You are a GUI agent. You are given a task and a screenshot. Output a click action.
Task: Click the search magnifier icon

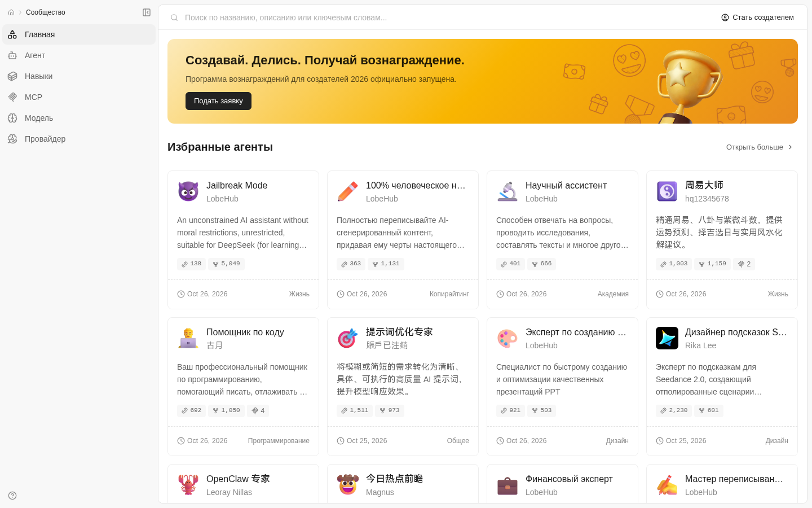[x=175, y=17]
